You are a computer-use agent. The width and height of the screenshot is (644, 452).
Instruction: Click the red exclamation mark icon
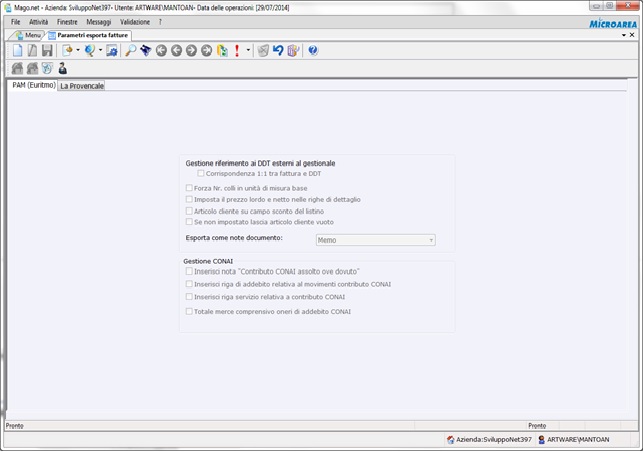237,50
